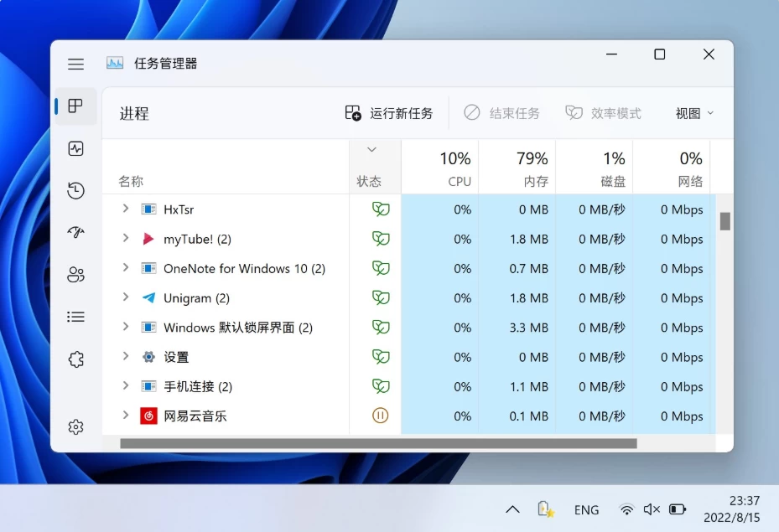The height and width of the screenshot is (532, 779).
Task: Click the network icon in the system tray
Action: (x=627, y=509)
